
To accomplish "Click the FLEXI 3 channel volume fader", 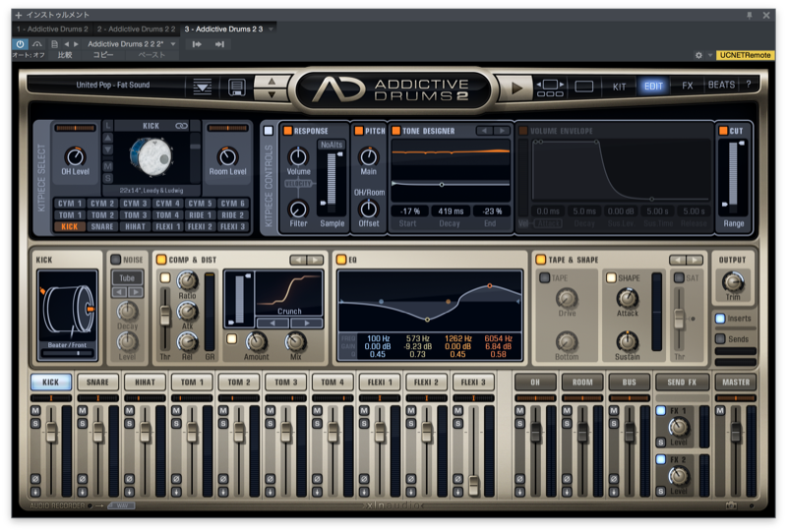I will (x=473, y=485).
